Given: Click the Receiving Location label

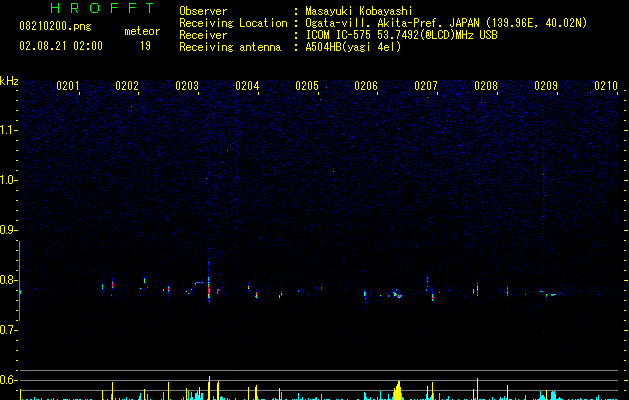Looking at the screenshot, I should tap(233, 23).
